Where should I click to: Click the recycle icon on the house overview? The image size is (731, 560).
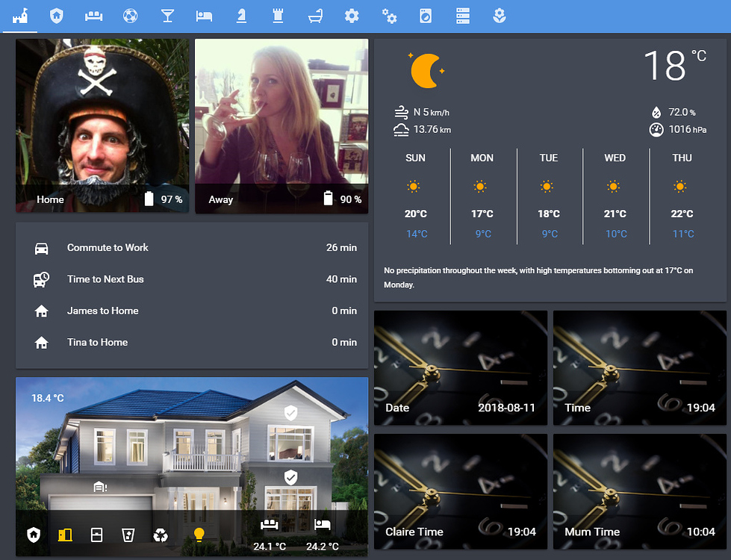(x=160, y=535)
